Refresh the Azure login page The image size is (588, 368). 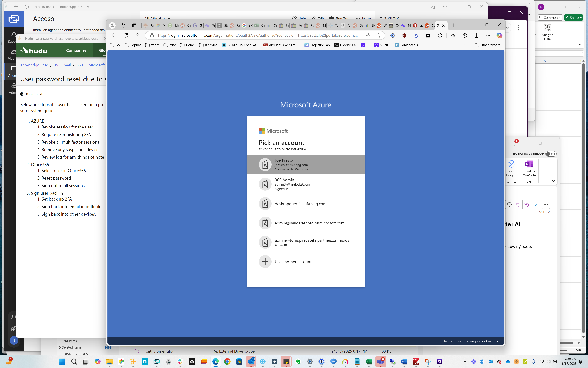(x=126, y=36)
